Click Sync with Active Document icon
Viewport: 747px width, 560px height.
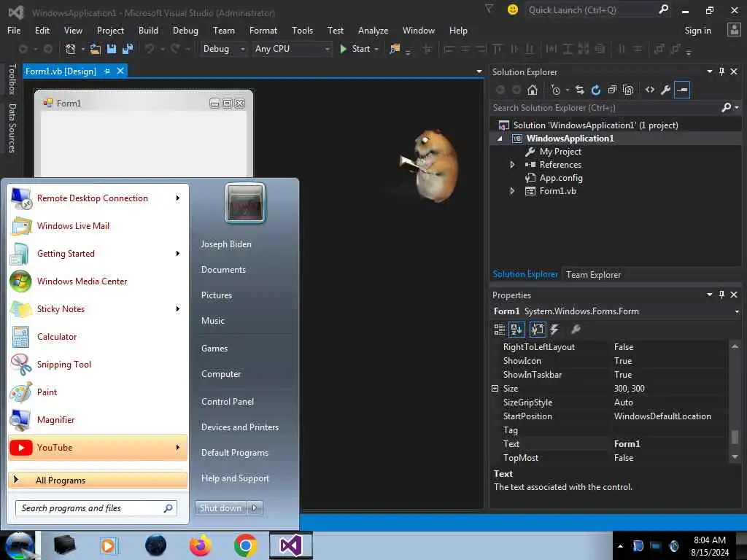(579, 90)
